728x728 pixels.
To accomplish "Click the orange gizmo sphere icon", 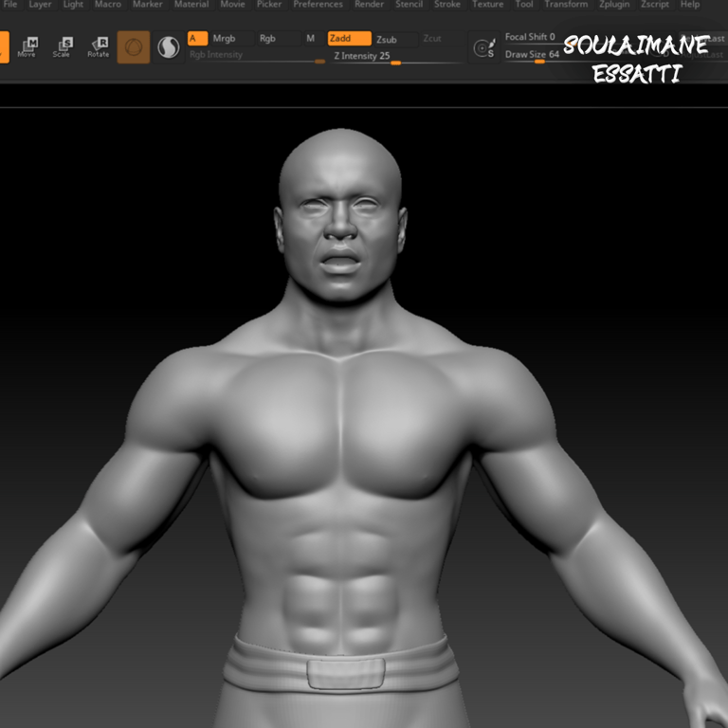I will click(x=134, y=47).
